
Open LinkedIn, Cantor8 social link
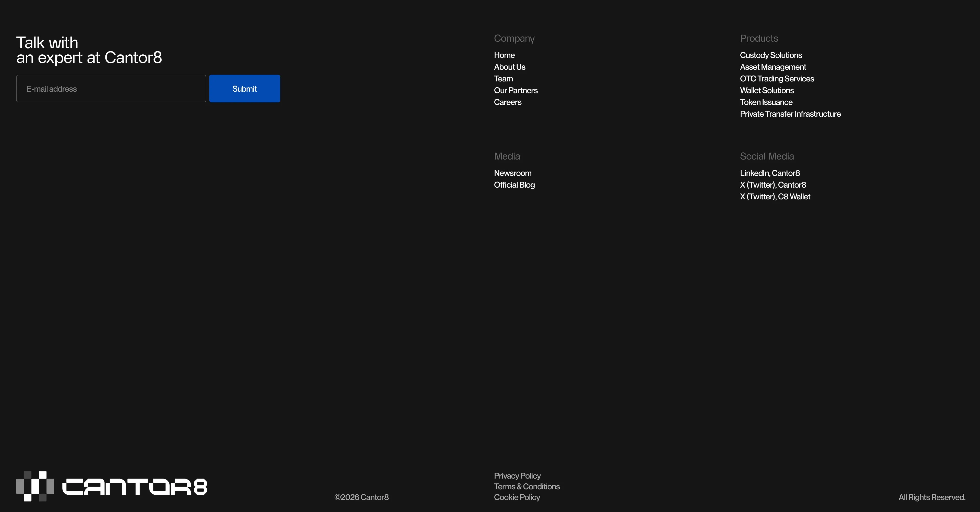pos(770,173)
